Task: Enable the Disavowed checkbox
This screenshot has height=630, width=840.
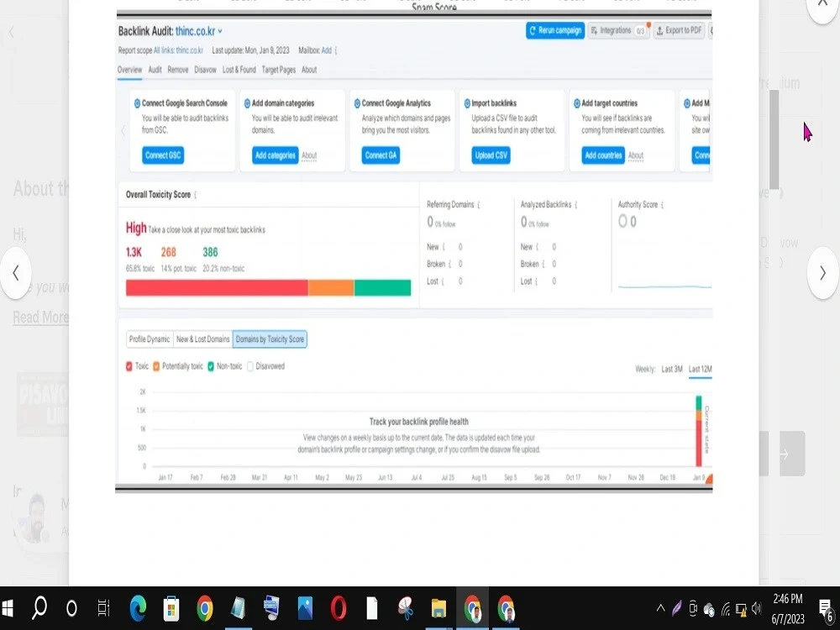Action: click(x=250, y=366)
